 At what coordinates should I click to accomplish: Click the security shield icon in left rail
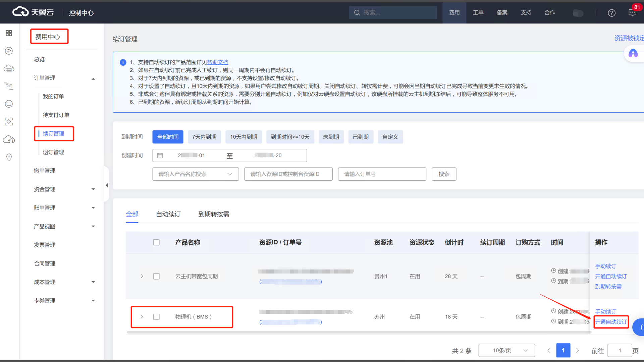[x=9, y=157]
